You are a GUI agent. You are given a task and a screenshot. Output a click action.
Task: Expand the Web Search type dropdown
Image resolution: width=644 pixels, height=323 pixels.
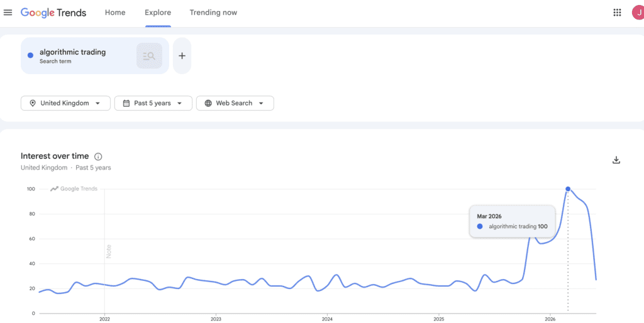[235, 103]
